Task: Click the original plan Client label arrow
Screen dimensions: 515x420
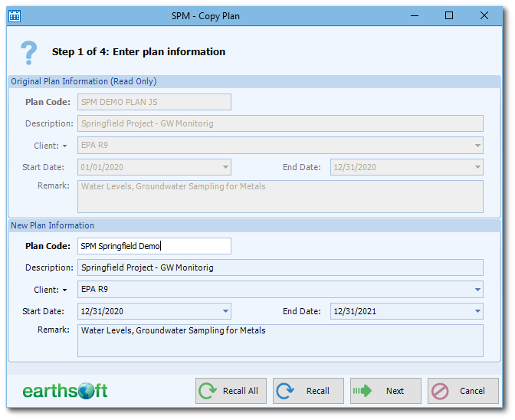Action: pyautogui.click(x=64, y=146)
